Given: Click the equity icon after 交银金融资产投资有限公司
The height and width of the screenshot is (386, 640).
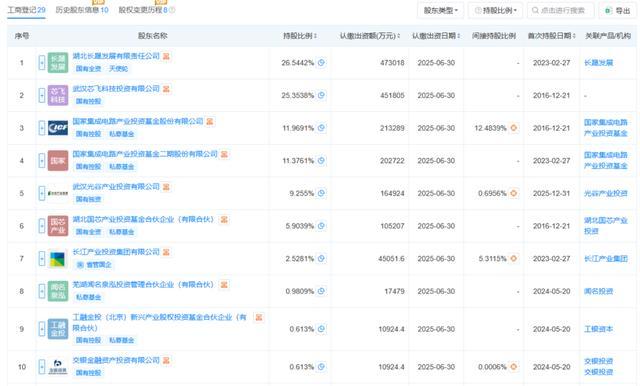Looking at the screenshot, I should (166, 360).
